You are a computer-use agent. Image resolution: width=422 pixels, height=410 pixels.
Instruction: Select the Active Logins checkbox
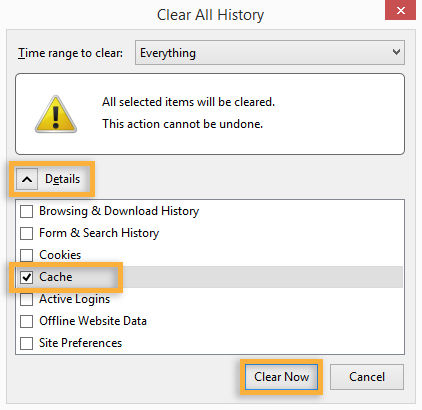[x=26, y=299]
